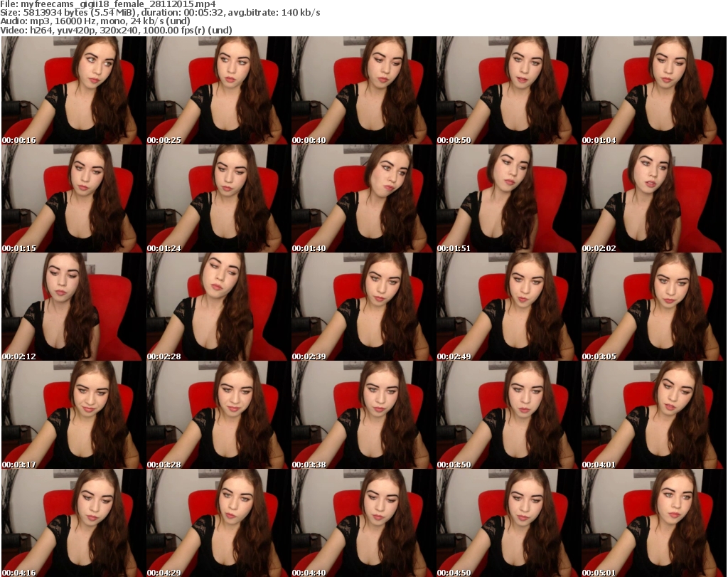Select the thumbnail frame stamped 00:02:02

[x=654, y=198]
